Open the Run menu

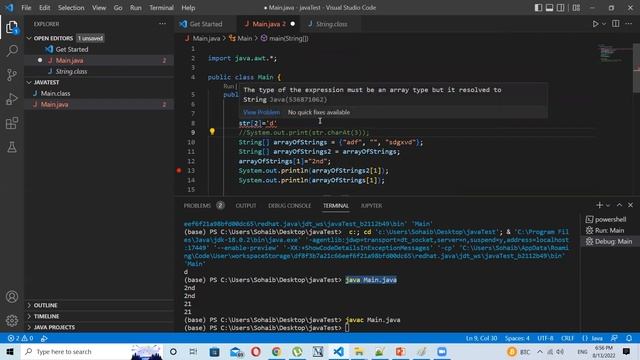pos(136,8)
